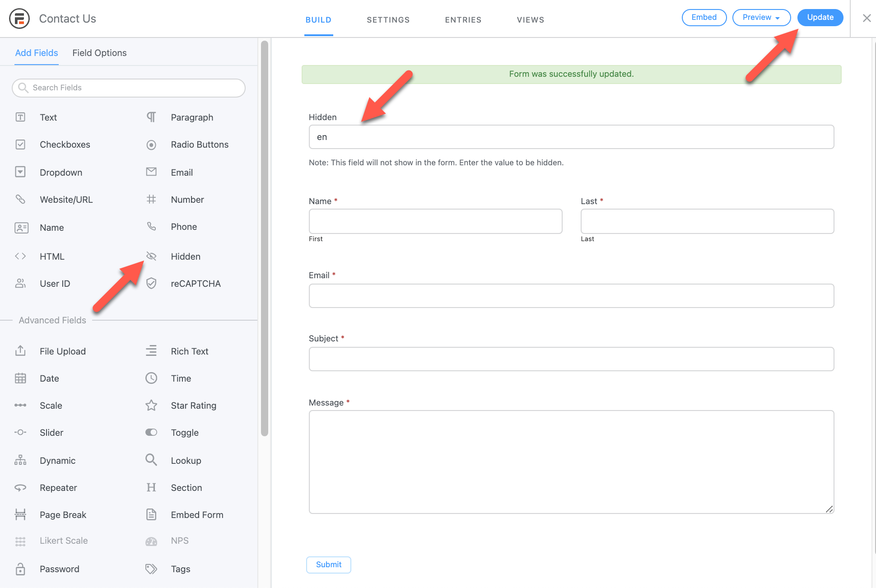Add a Hidden field icon
Viewport: 876px width, 588px height.
[x=151, y=256]
